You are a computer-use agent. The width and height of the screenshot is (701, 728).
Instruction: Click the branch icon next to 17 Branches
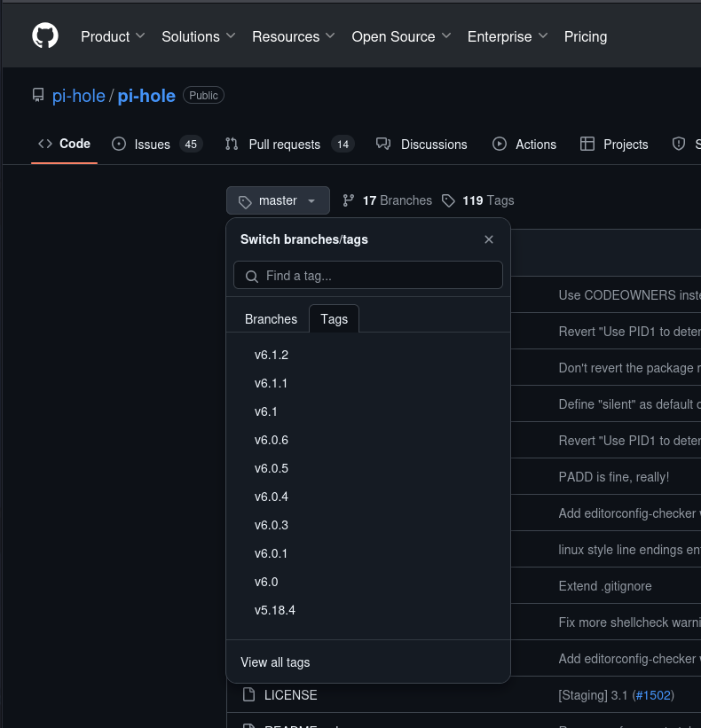pyautogui.click(x=349, y=200)
